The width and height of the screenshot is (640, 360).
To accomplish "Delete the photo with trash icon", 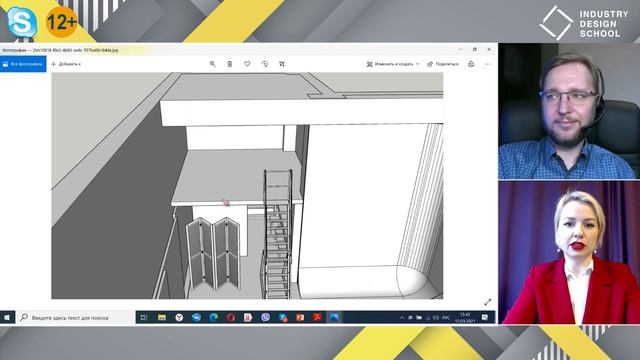I will coord(230,64).
